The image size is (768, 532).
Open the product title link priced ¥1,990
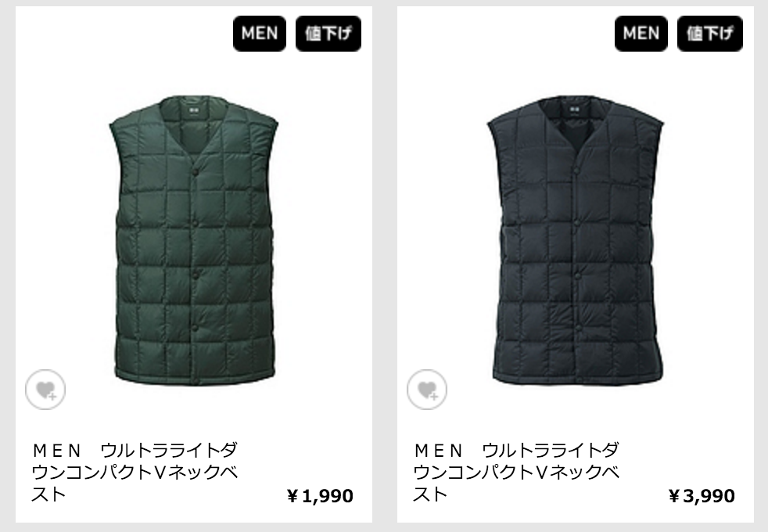click(x=135, y=472)
